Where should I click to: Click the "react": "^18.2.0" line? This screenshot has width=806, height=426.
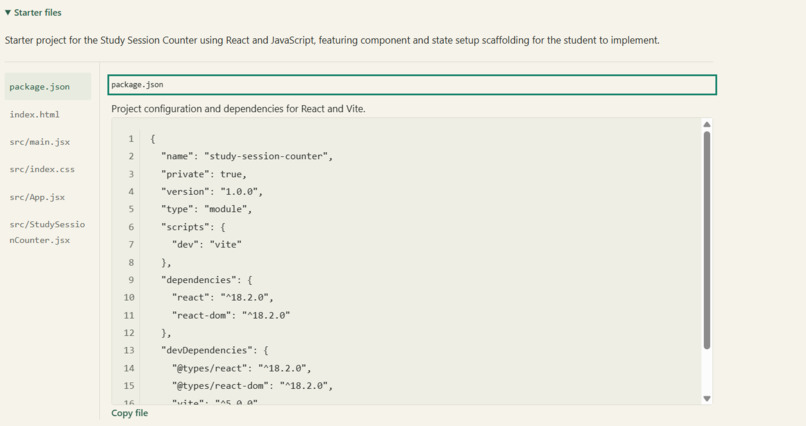[223, 297]
